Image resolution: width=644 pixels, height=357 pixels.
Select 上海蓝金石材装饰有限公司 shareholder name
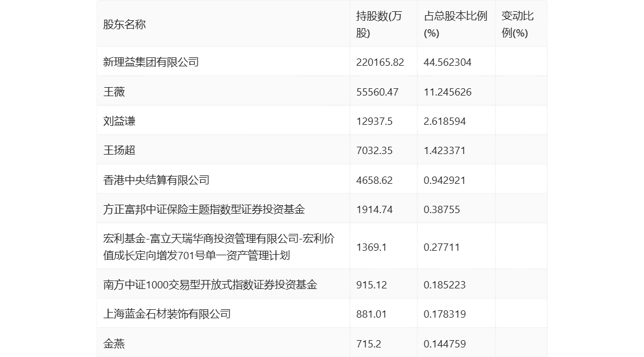click(x=167, y=314)
